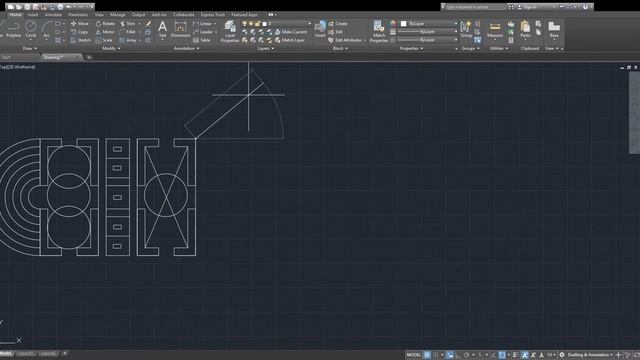Select the Polyline tool

click(x=13, y=29)
